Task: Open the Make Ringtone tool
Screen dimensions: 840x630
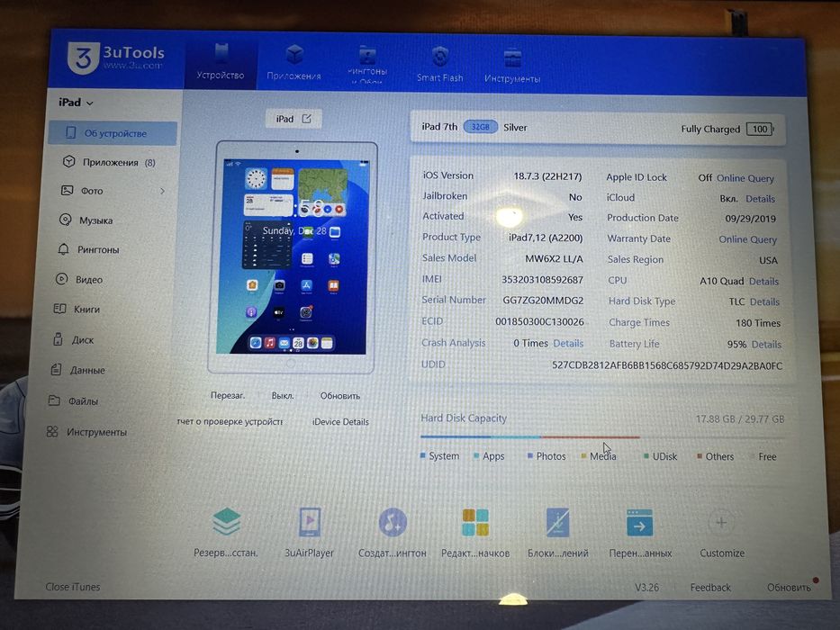Action: pyautogui.click(x=393, y=522)
